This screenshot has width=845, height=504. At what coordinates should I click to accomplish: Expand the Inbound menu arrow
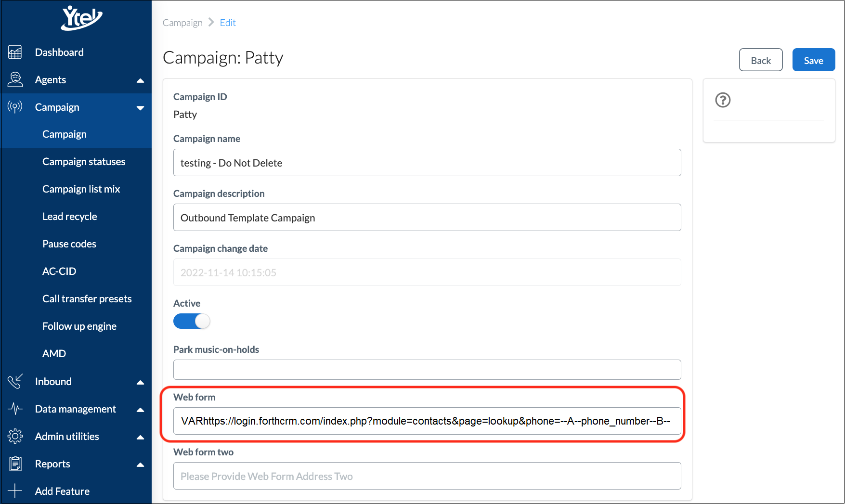pos(140,382)
